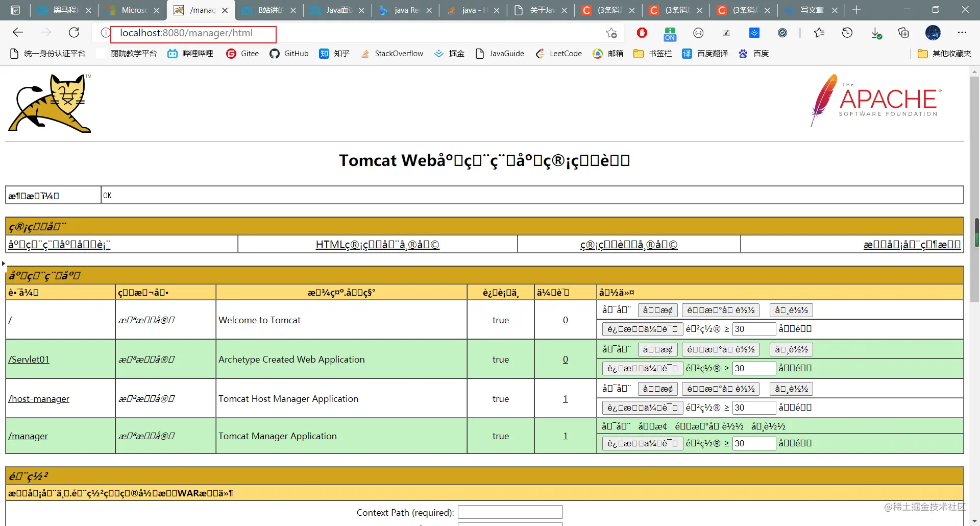Click the Reload button in the /host-manager row
The image size is (980, 526).
coord(721,389)
